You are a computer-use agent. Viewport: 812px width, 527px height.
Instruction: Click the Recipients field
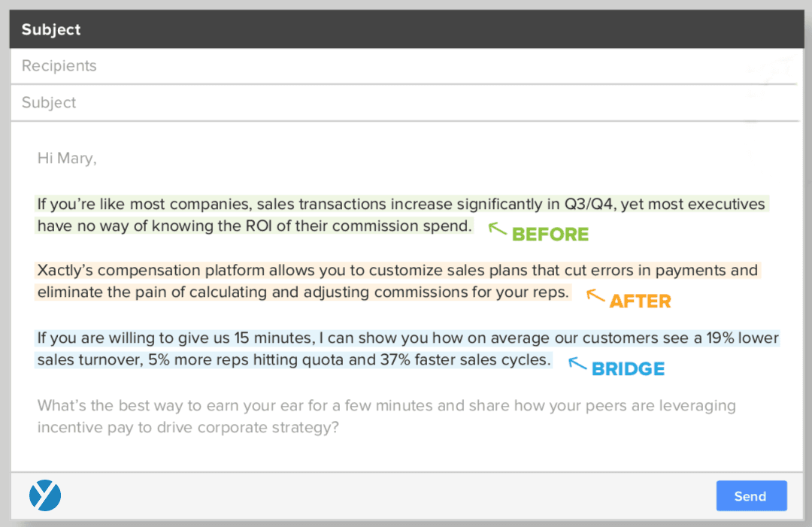tap(406, 65)
